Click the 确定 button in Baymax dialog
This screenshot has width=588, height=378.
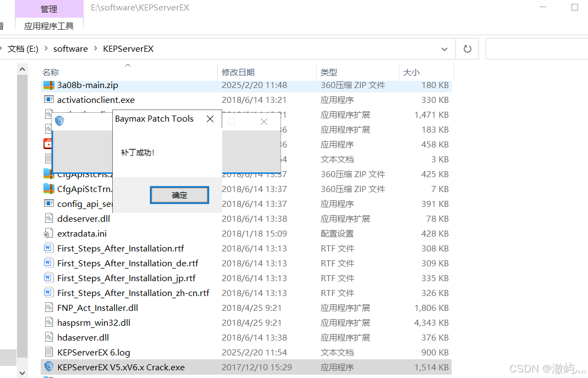click(179, 195)
